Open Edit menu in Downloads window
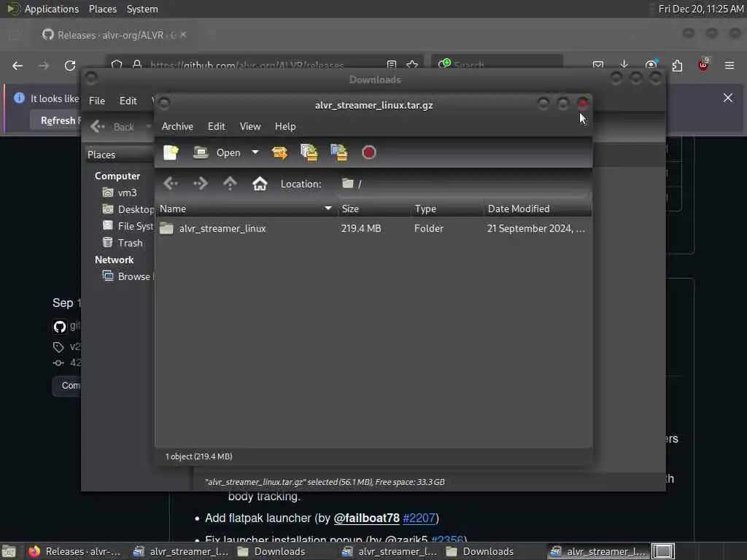Screen dimensions: 747x560 [128, 101]
